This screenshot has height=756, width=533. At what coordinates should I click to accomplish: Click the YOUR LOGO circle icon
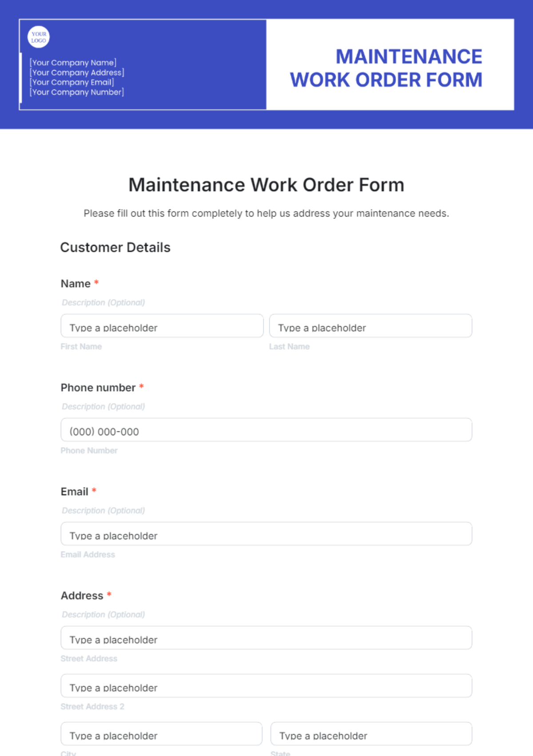pos(38,36)
